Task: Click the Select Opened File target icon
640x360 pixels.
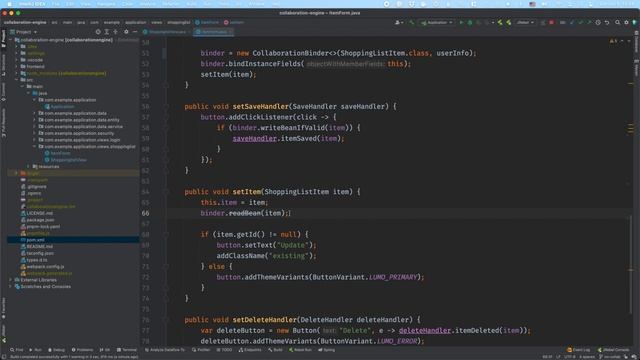Action: tap(98, 31)
